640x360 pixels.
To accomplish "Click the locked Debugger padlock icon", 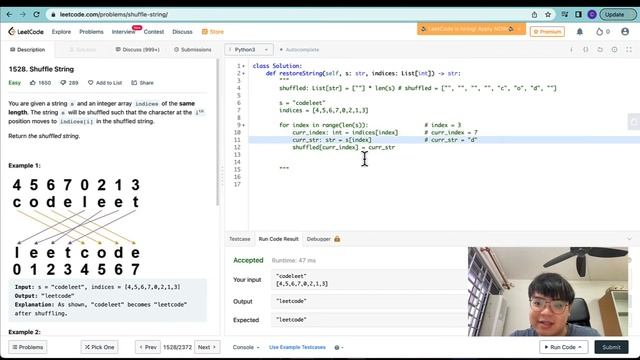I will point(337,239).
